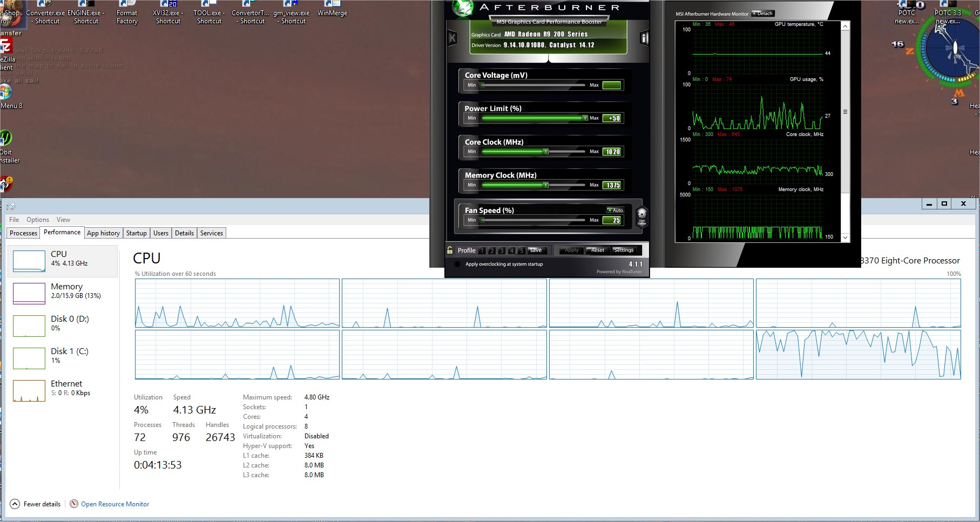Open Task Manager View menu
Screen dimensions: 980x522
pos(63,220)
